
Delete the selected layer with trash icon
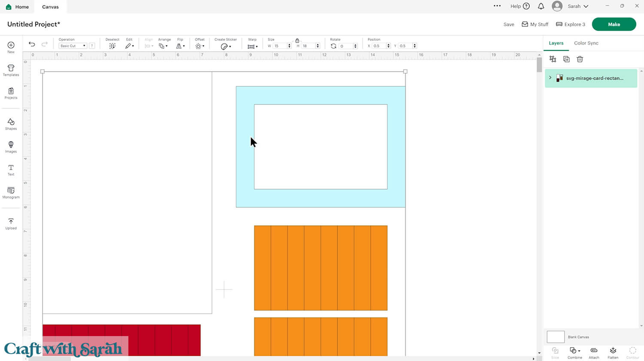580,59
